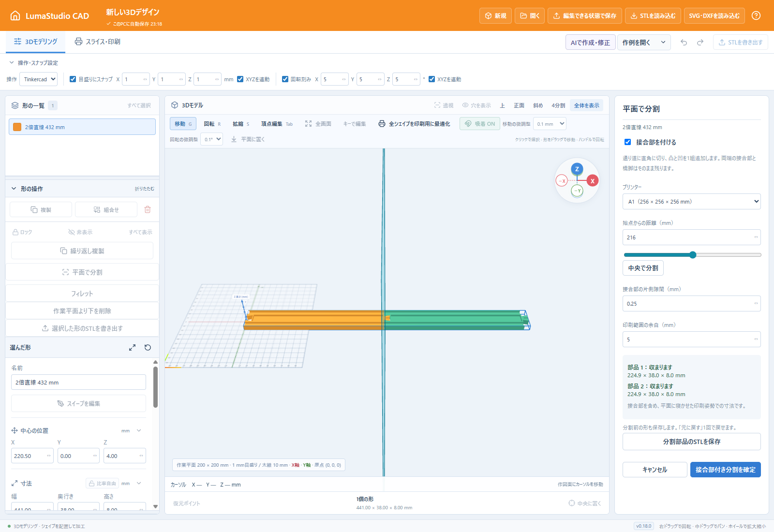The width and height of the screenshot is (774, 532).
Task: Click the Z axis on the view gizmo
Action: 577,169
